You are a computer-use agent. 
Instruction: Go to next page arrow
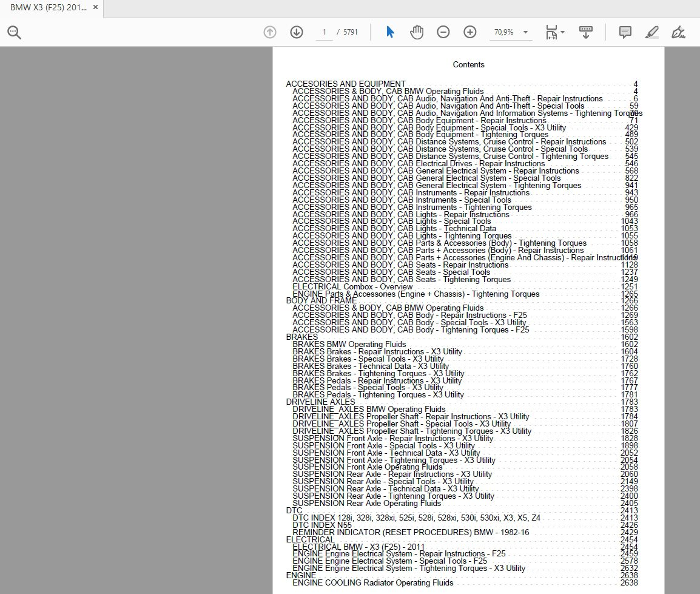pyautogui.click(x=297, y=32)
